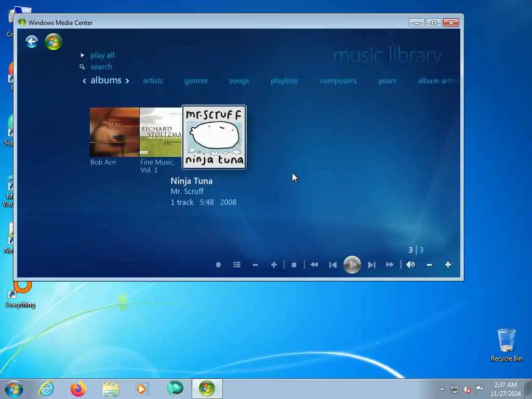Switch to the years view

click(x=387, y=81)
